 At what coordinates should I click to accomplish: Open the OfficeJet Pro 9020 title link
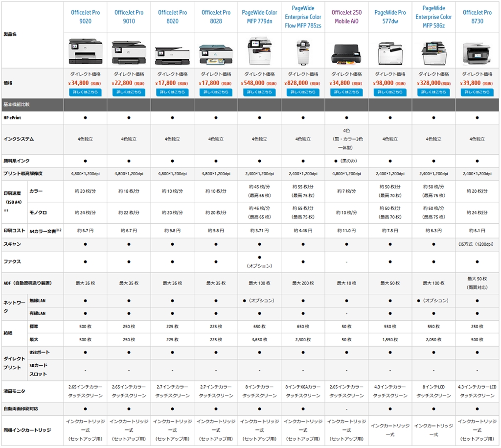(x=85, y=17)
